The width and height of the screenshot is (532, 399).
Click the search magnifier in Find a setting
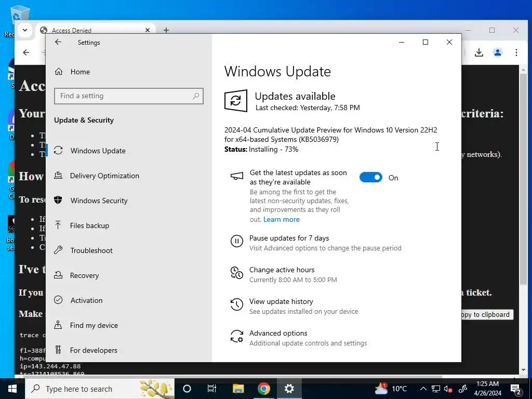coord(196,96)
